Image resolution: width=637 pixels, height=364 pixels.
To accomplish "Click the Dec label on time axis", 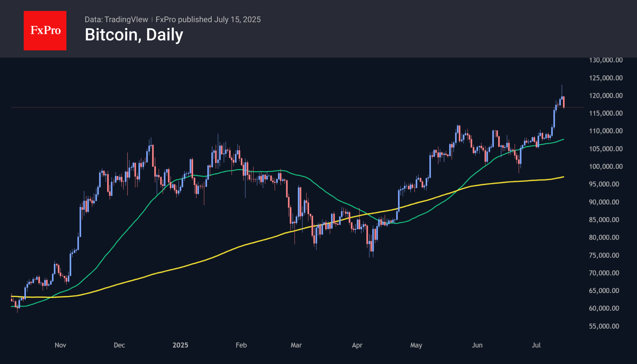I will (119, 345).
